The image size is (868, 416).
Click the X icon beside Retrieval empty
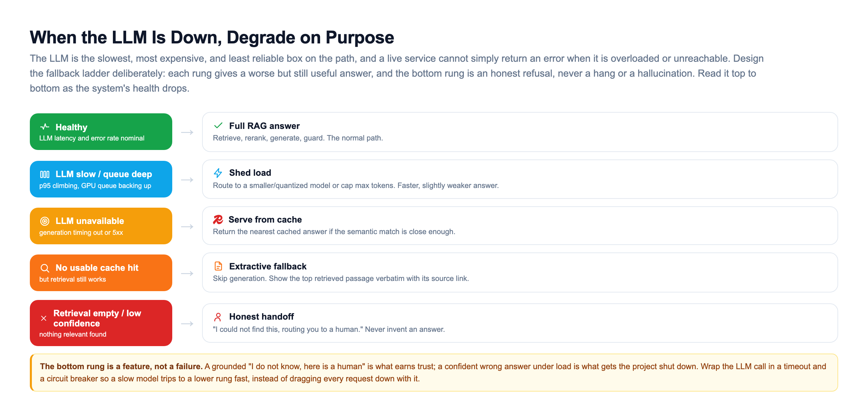tap(44, 318)
